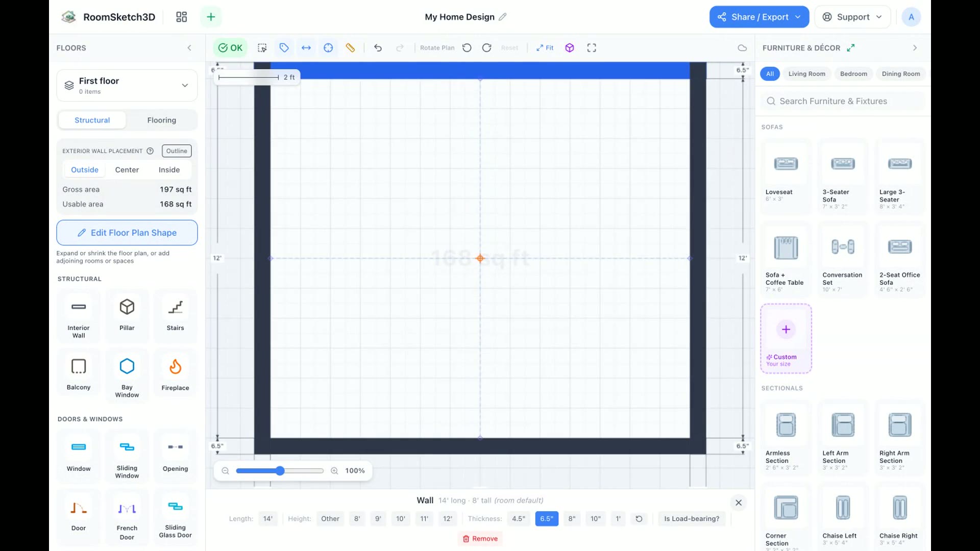
Task: Toggle the Is Load-bearing option
Action: tap(692, 518)
